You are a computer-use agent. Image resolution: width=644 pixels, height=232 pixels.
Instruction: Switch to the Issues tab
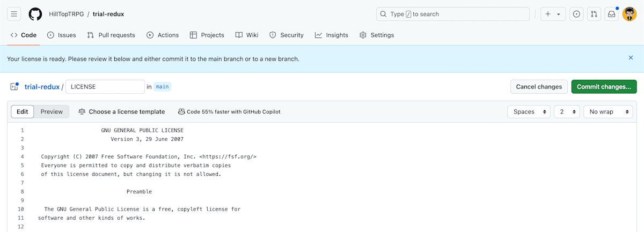click(62, 35)
